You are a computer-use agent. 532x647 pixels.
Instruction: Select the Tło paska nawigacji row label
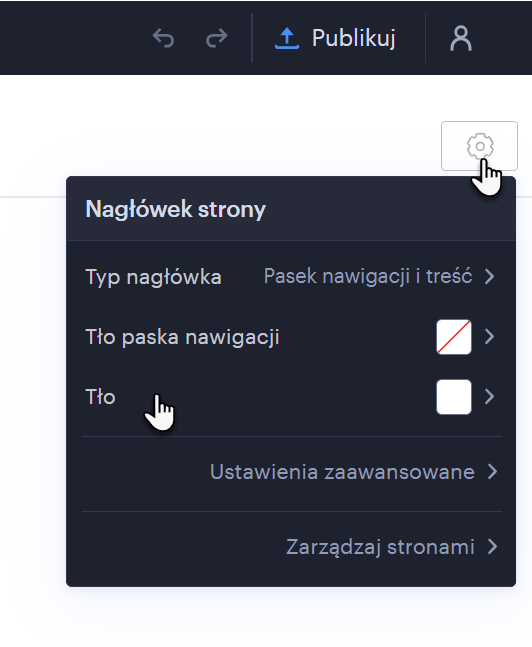click(x=182, y=337)
